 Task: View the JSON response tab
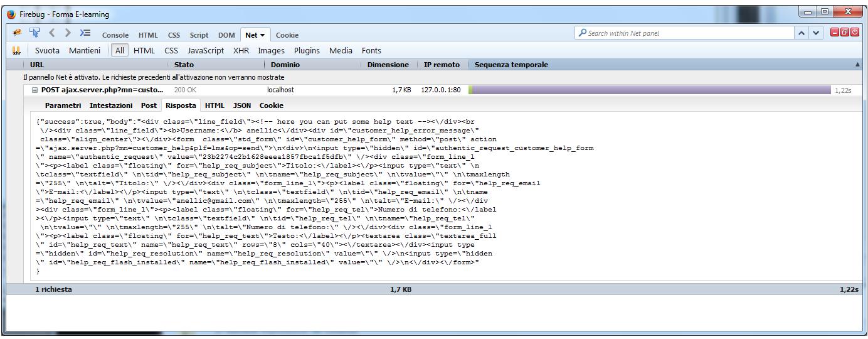pyautogui.click(x=242, y=105)
